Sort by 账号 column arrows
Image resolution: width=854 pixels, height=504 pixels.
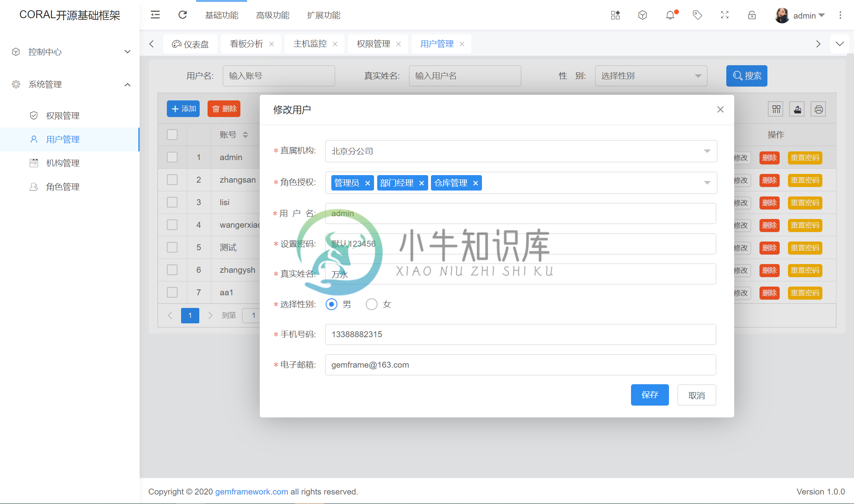click(x=246, y=135)
